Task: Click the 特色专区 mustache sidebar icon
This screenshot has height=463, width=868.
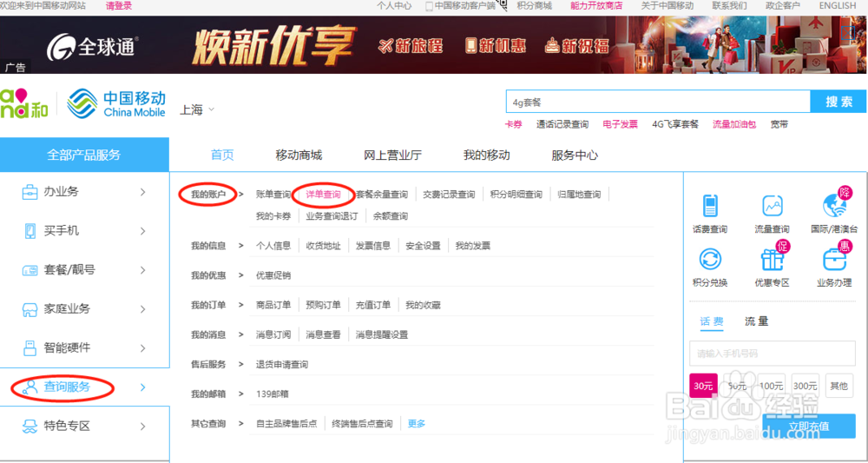Action: pyautogui.click(x=30, y=427)
